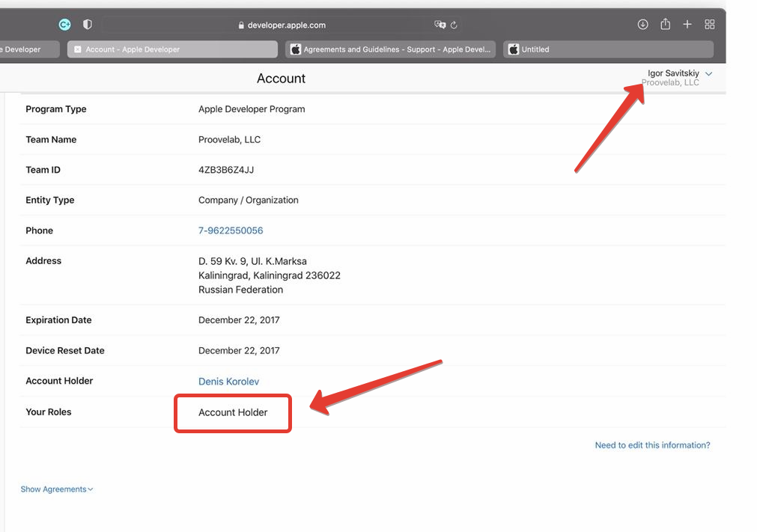The image size is (757, 532).
Task: Reload the page with refresh icon
Action: [454, 25]
